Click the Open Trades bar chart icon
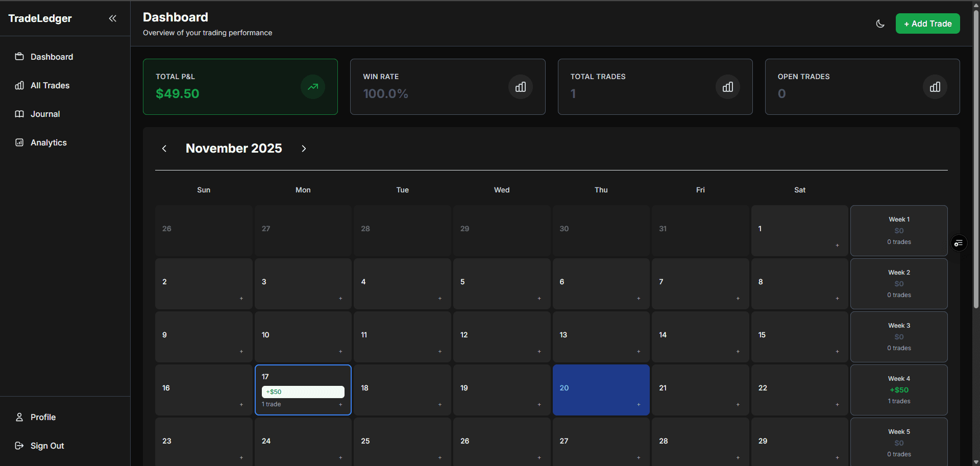The image size is (980, 466). (x=935, y=87)
